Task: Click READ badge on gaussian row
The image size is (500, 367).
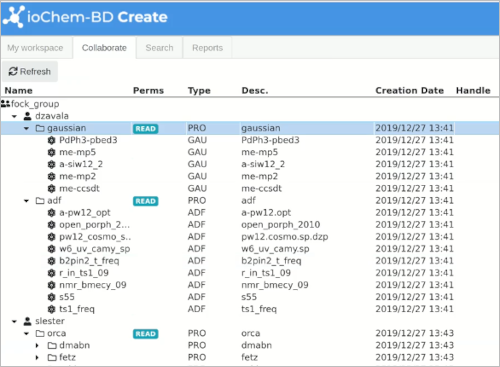Action: pos(146,129)
